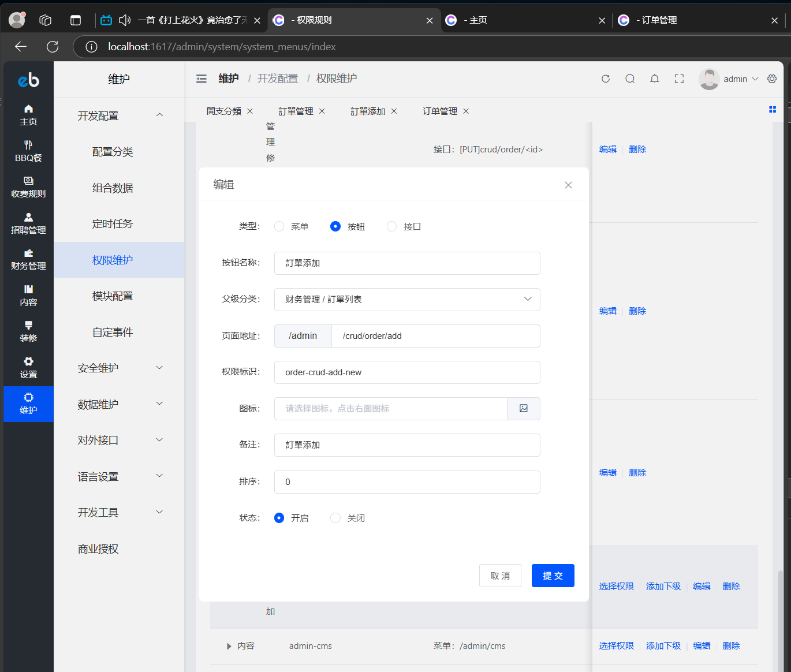Mute the music browser tab audio
The height and width of the screenshot is (672, 791).
tap(124, 20)
